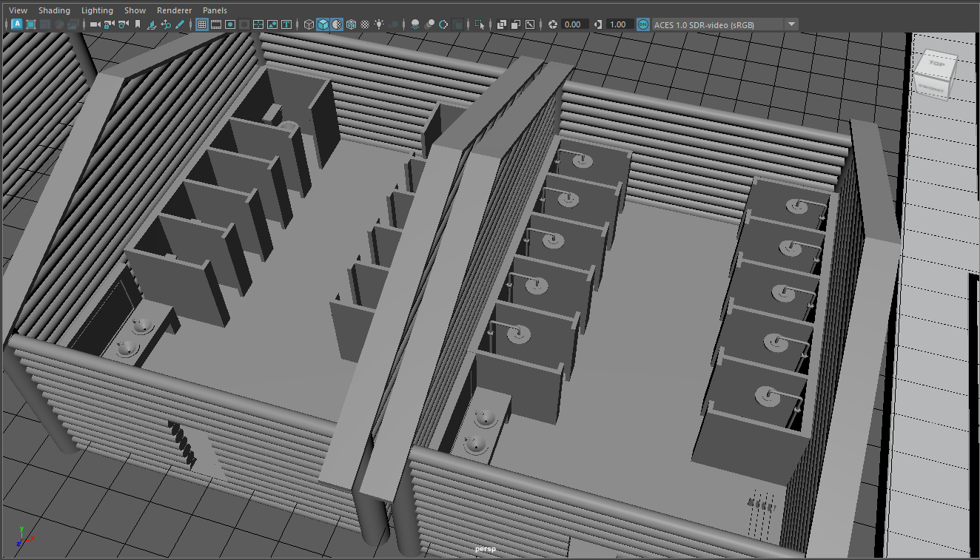
Task: Toggle the Resolution Gate display
Action: [230, 24]
